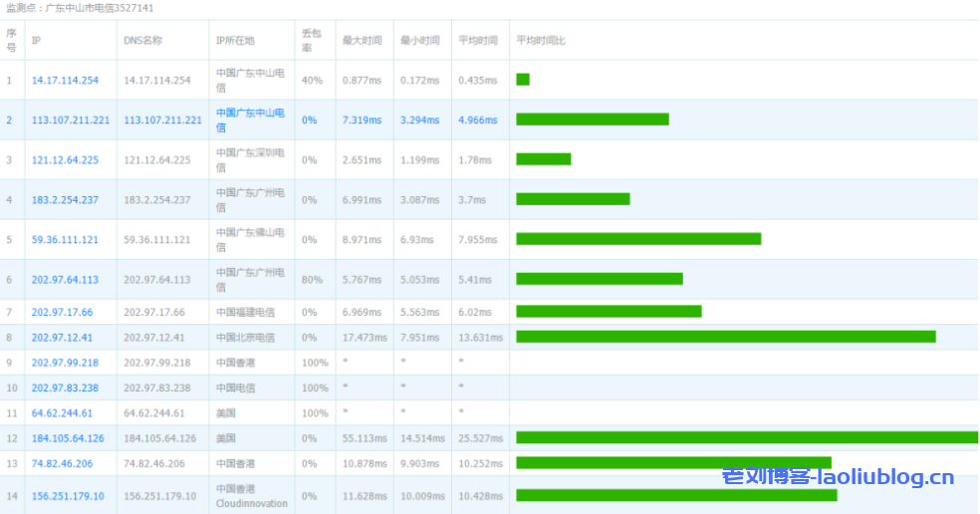Click IP address 121.12.64.225
This screenshot has width=980, height=514.
pyautogui.click(x=65, y=159)
